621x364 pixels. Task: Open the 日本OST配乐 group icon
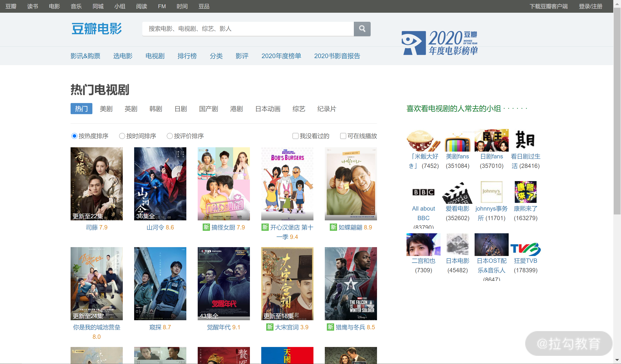pos(491,244)
